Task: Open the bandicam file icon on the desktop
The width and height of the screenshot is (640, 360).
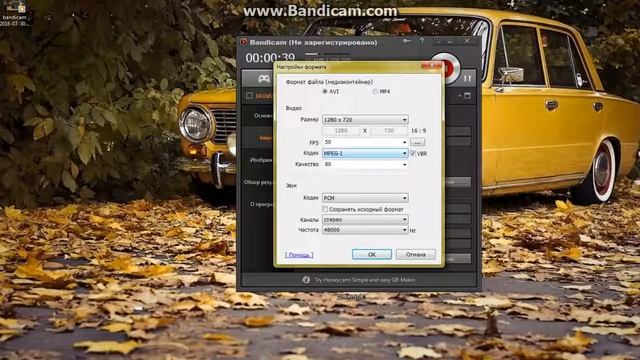Action: 15,12
